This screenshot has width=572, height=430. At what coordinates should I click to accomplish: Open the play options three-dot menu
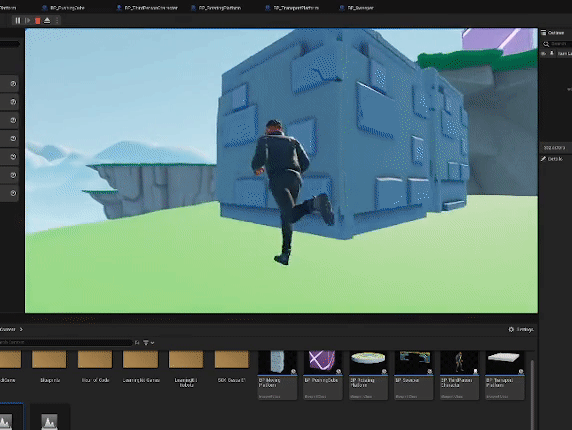(x=57, y=20)
